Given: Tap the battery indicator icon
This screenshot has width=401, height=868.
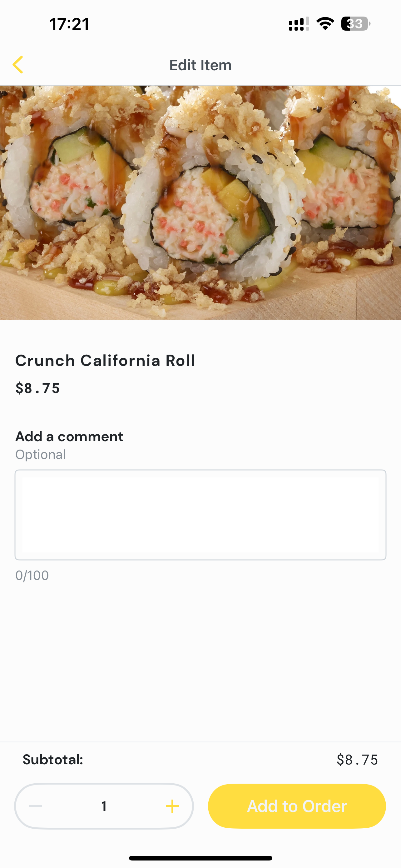Looking at the screenshot, I should [356, 24].
